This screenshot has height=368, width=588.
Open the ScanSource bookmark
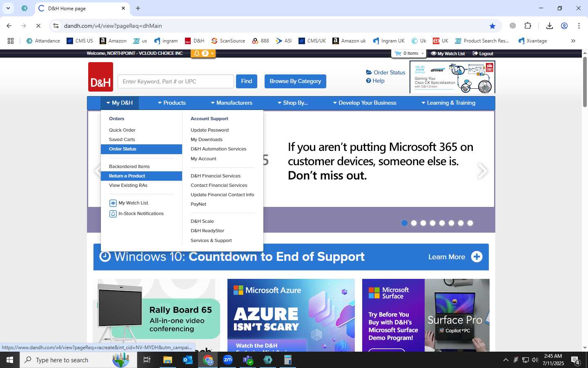point(228,41)
